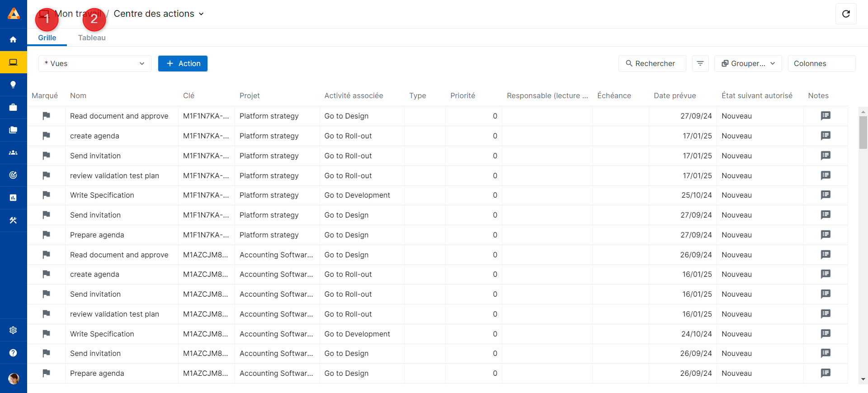Click the help question mark icon
The image size is (868, 393).
point(13,353)
